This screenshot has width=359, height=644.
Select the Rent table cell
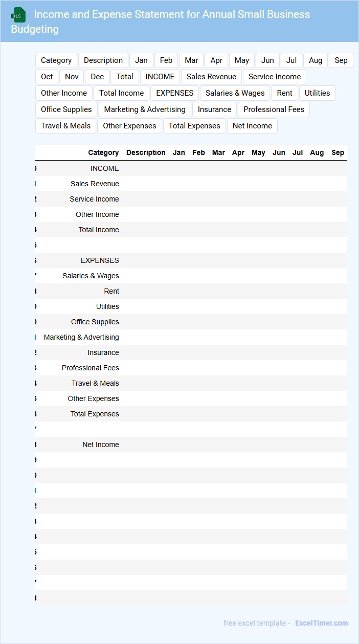pos(111,291)
